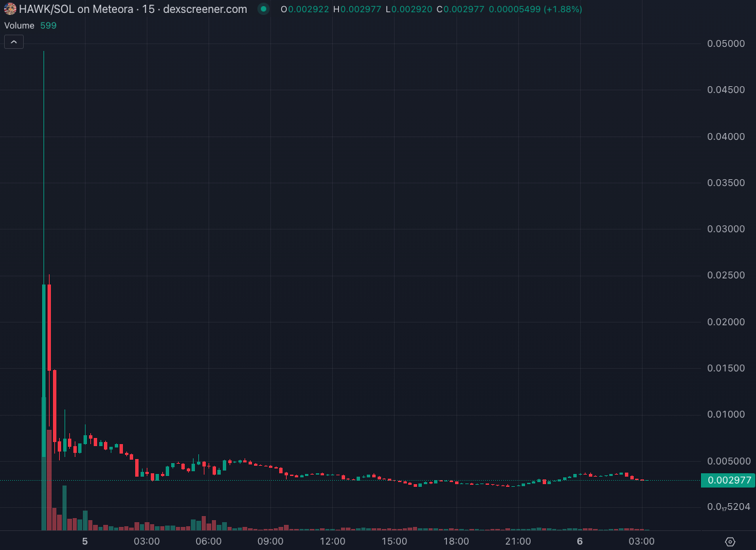Viewport: 756px width, 550px height.
Task: Click the green market status indicator dot
Action: (263, 10)
